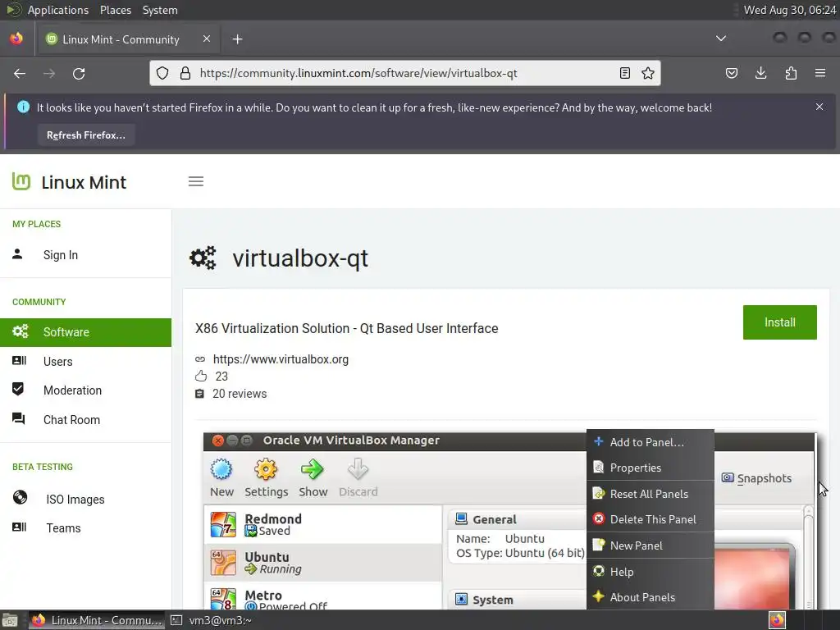
Task: Click the Sign In person icon
Action: coord(18,254)
